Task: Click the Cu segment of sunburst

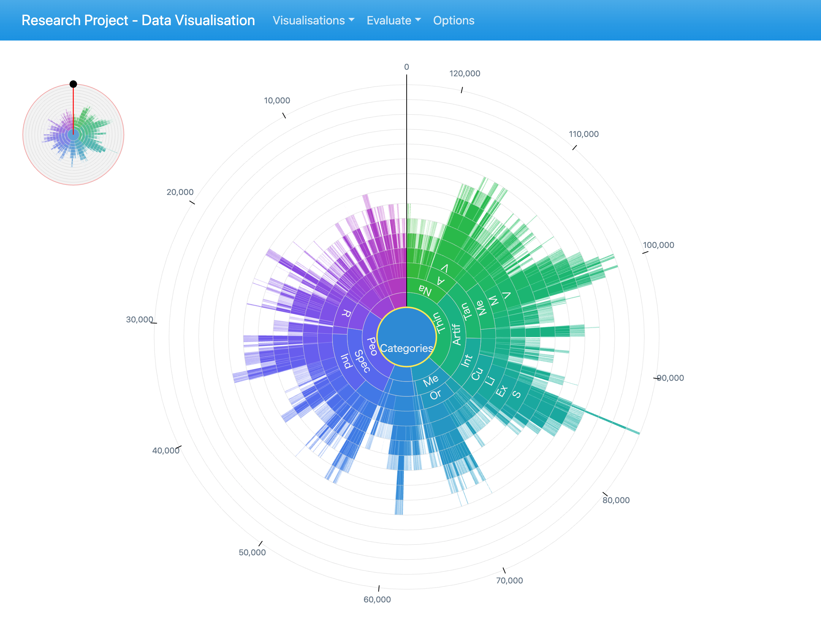Action: coord(477,373)
